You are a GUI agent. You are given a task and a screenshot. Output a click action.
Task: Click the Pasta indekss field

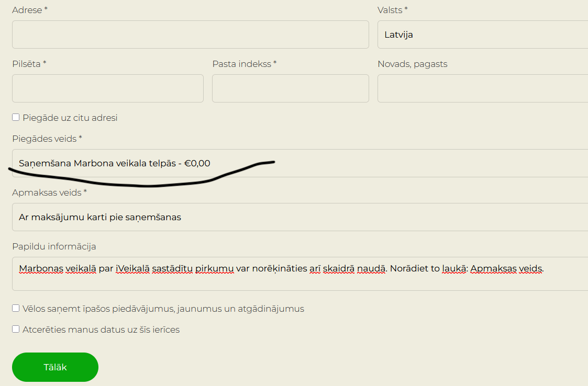point(291,88)
